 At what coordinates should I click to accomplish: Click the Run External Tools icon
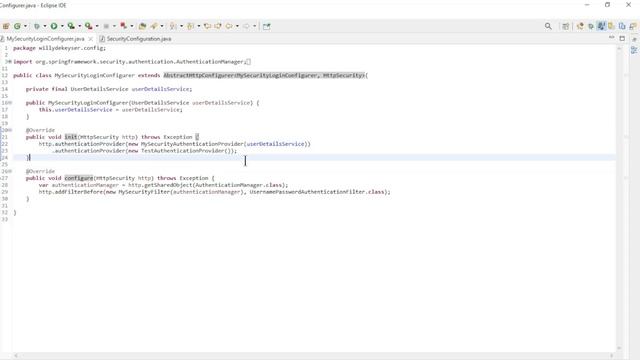[89, 26]
